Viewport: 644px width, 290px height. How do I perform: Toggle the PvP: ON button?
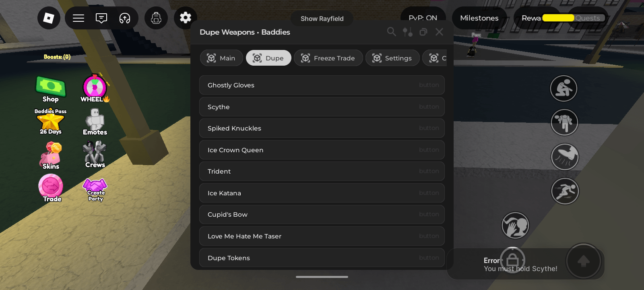pos(423,18)
